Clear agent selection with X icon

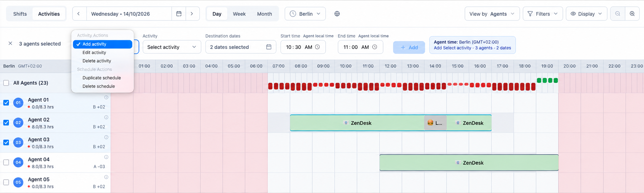10,44
